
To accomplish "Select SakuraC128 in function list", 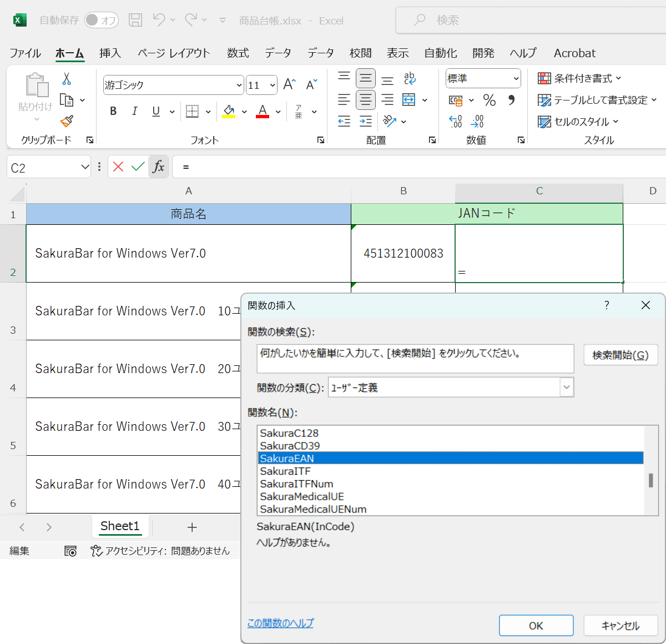I will (x=451, y=433).
